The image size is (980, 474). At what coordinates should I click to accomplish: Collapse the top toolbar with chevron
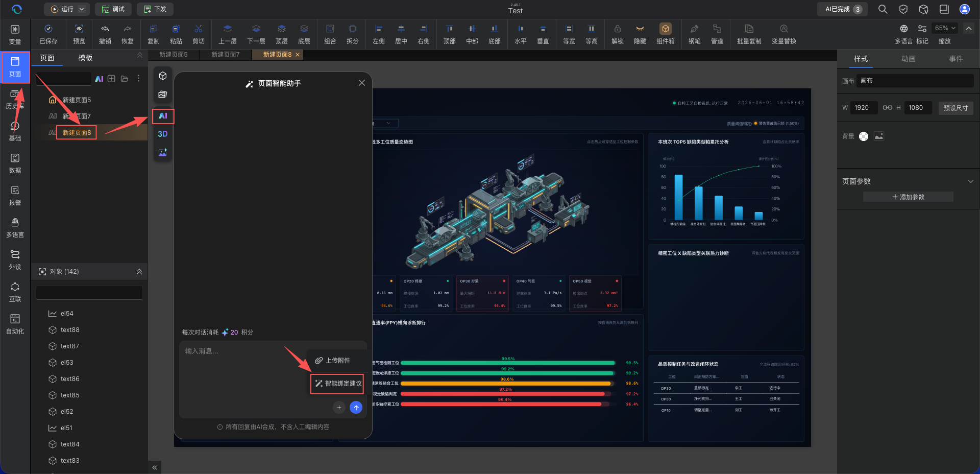pyautogui.click(x=969, y=28)
